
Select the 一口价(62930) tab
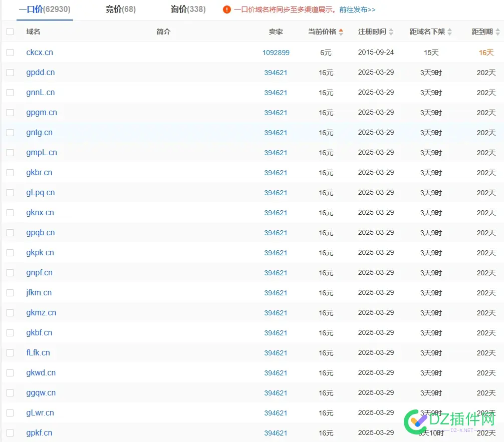[45, 9]
